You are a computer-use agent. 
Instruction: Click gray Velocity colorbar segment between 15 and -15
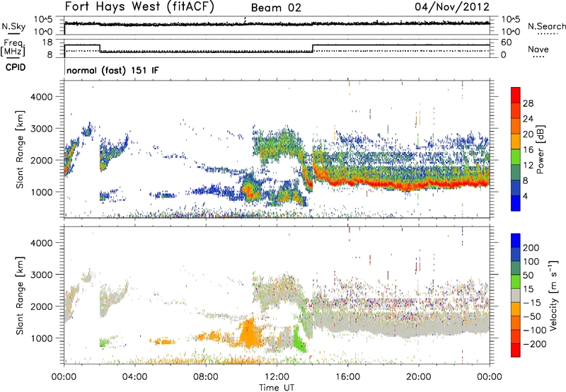pyautogui.click(x=516, y=295)
